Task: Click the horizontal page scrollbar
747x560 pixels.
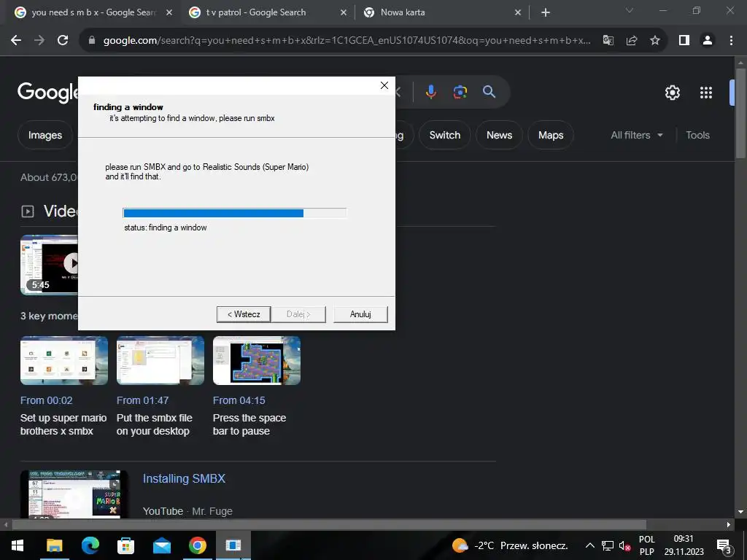Action: (329, 524)
